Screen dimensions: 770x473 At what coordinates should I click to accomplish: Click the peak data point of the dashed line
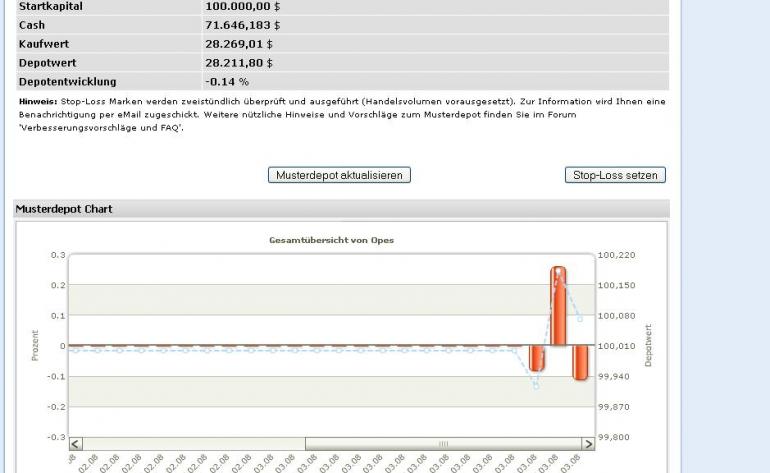coord(558,271)
